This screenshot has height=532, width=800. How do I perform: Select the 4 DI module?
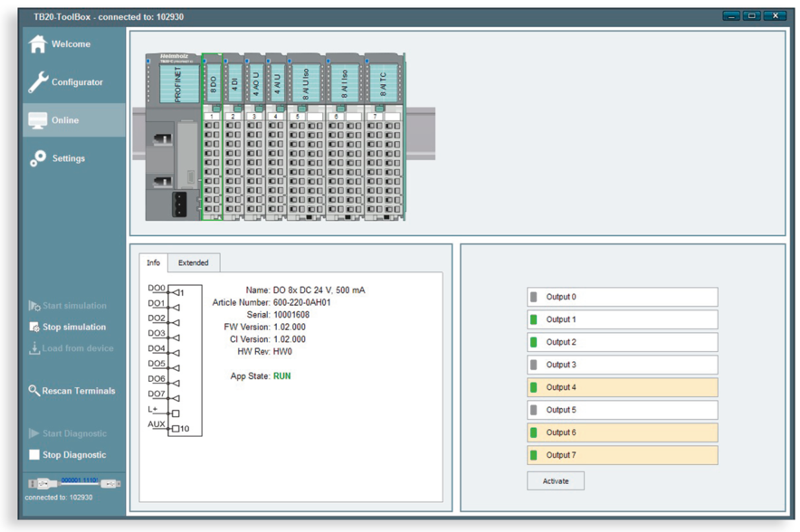point(233,137)
